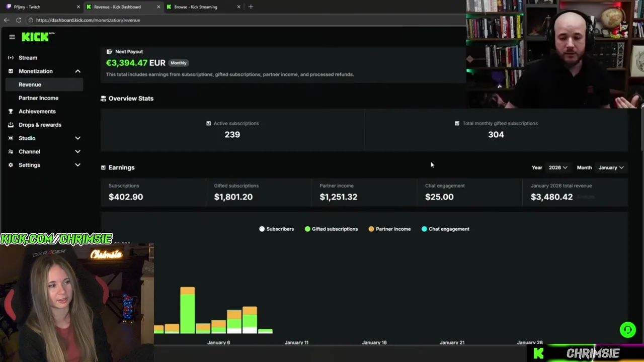Toggle Chat engagement series in legend
This screenshot has width=644, height=362.
tap(445, 229)
